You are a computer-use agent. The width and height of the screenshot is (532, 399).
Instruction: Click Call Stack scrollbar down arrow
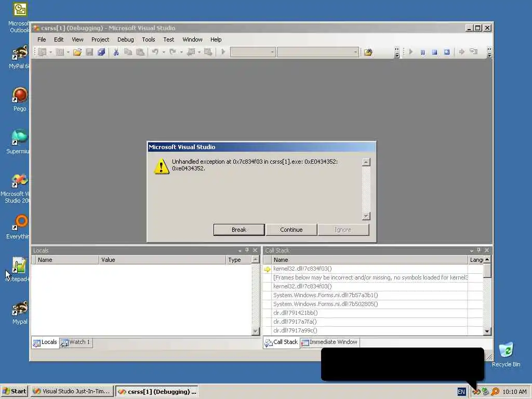tap(487, 331)
